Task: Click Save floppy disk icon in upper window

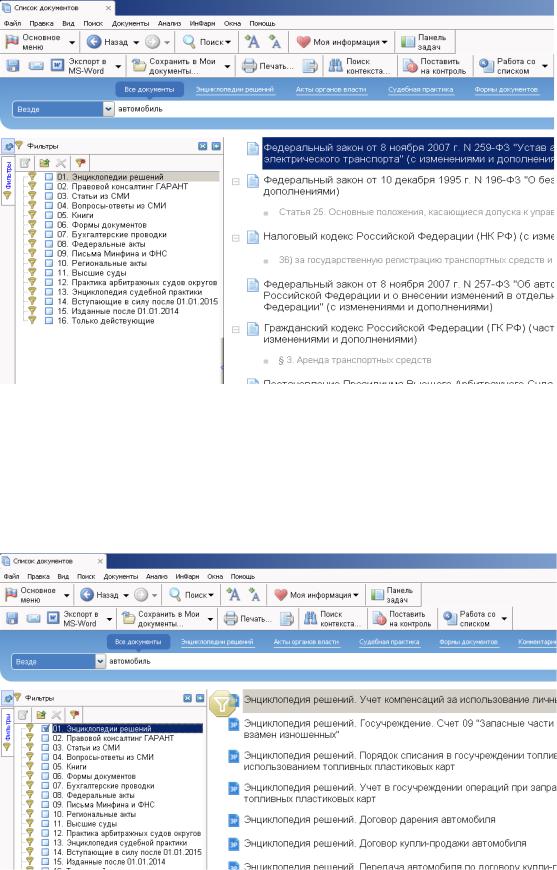Action: coord(12,65)
